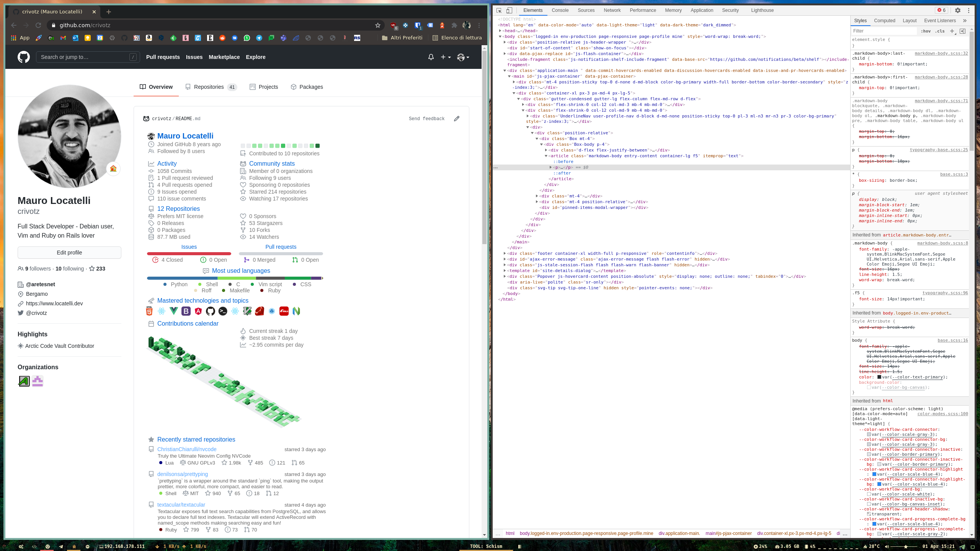
Task: Click the Edit profile button
Action: pyautogui.click(x=69, y=253)
